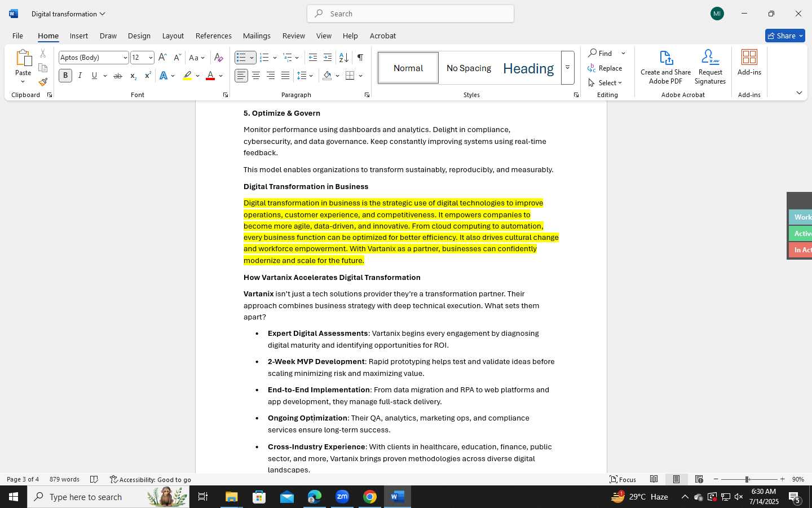Click the 879 words count
Viewport: 812px width, 508px height.
pyautogui.click(x=64, y=479)
